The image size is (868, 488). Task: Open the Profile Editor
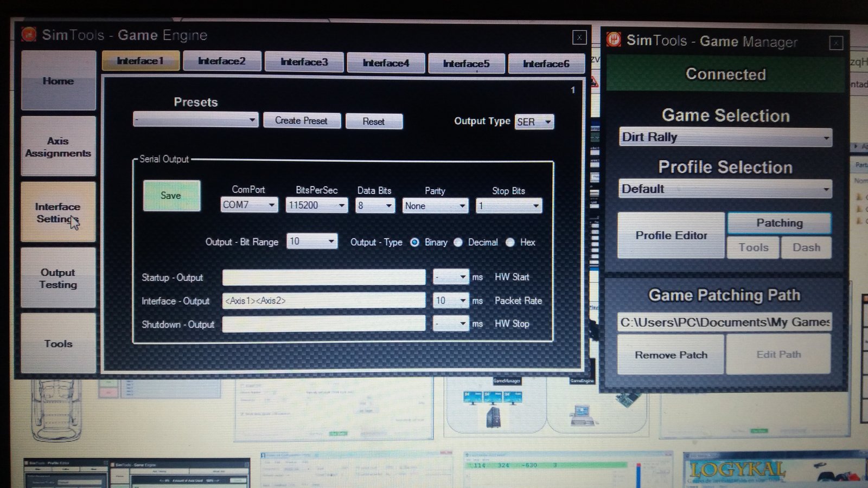point(672,235)
